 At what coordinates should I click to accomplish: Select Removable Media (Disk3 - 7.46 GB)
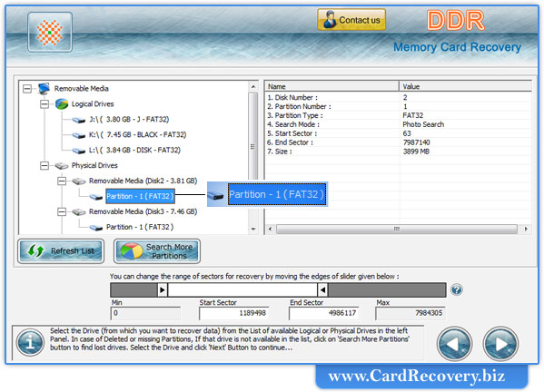(x=143, y=211)
